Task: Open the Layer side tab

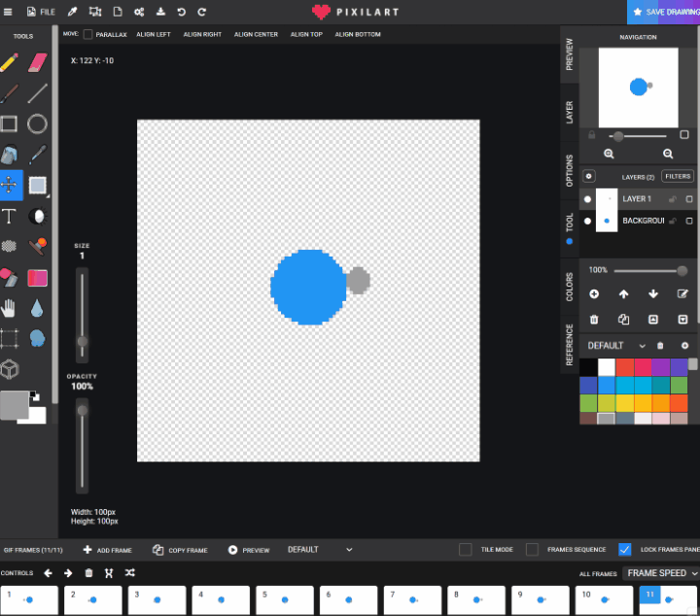Action: click(x=569, y=113)
